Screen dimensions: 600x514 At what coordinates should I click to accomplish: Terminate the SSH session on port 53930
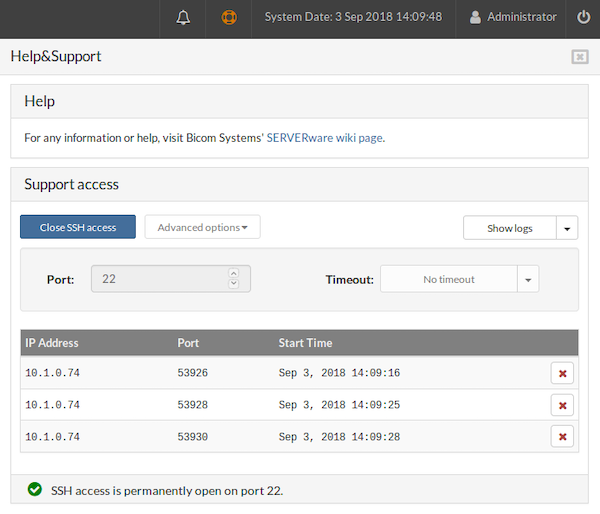click(x=563, y=436)
